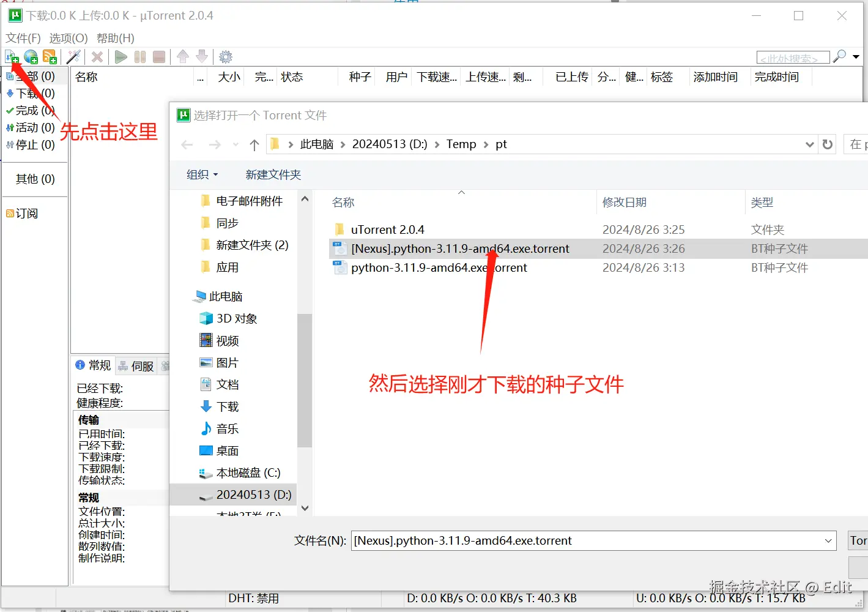868x612 pixels.
Task: Click the uTorrent search input field
Action: [793, 58]
